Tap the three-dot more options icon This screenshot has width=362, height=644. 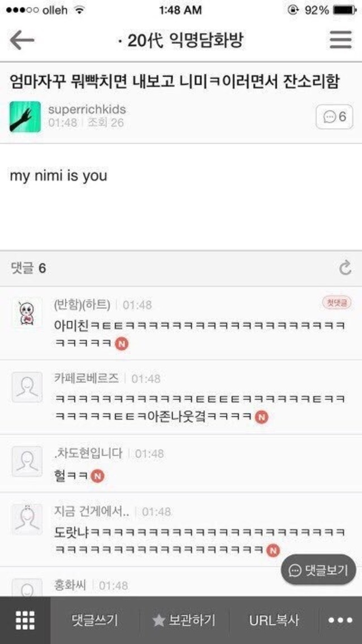pos(340,620)
